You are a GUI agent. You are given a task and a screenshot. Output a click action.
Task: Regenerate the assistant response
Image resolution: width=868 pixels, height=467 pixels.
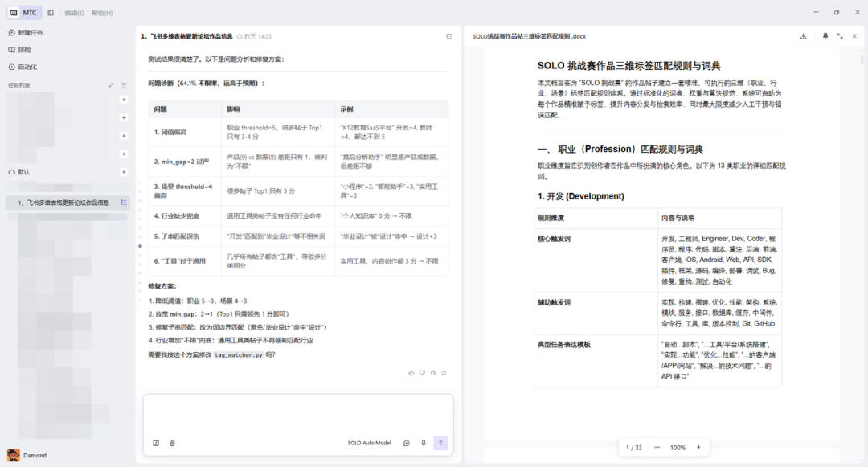point(444,373)
